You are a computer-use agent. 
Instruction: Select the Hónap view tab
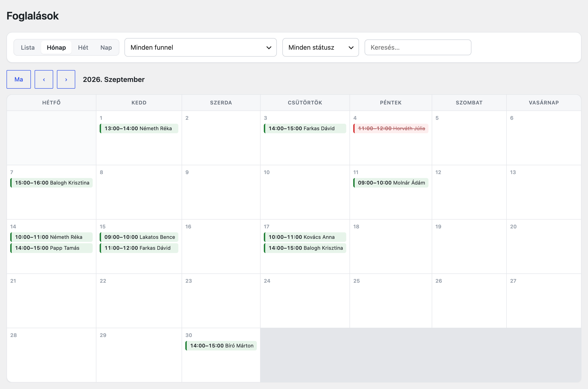click(x=56, y=47)
